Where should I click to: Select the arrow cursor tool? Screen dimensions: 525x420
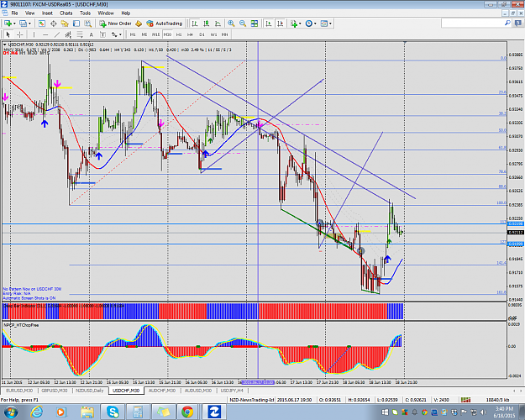click(x=8, y=34)
